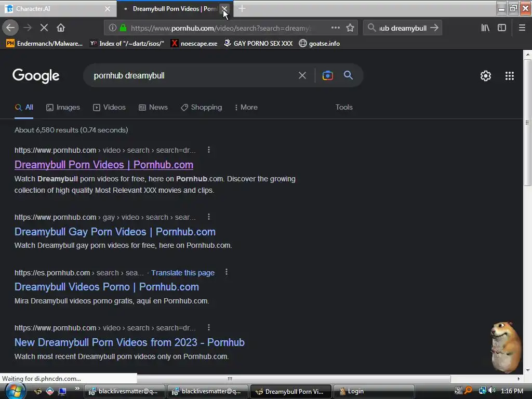Image resolution: width=532 pixels, height=399 pixels.
Task: Open options menu for gay video result
Action: (209, 217)
